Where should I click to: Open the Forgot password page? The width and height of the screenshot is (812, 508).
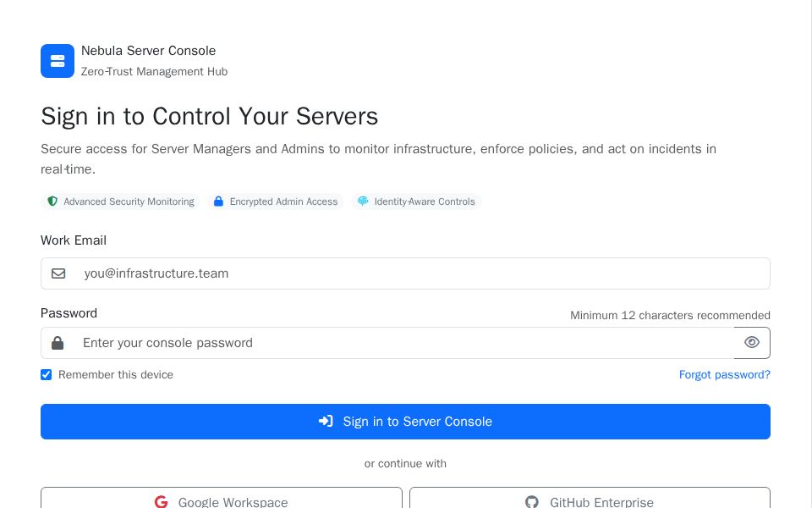[x=725, y=374]
